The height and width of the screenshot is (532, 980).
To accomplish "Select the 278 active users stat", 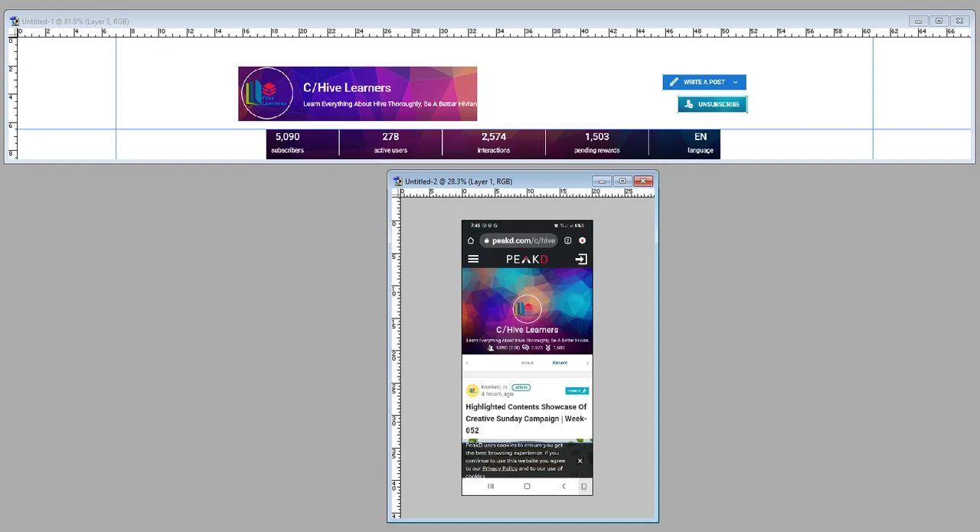I will click(390, 143).
